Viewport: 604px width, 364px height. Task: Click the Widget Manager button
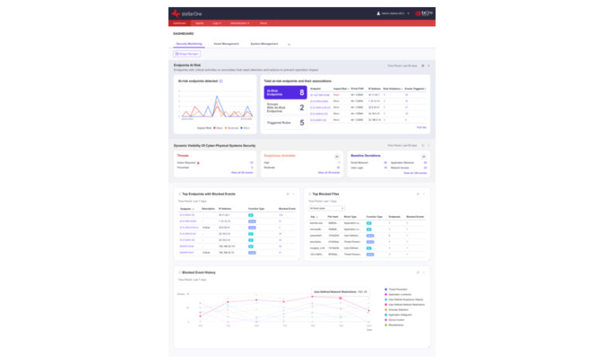[x=187, y=54]
